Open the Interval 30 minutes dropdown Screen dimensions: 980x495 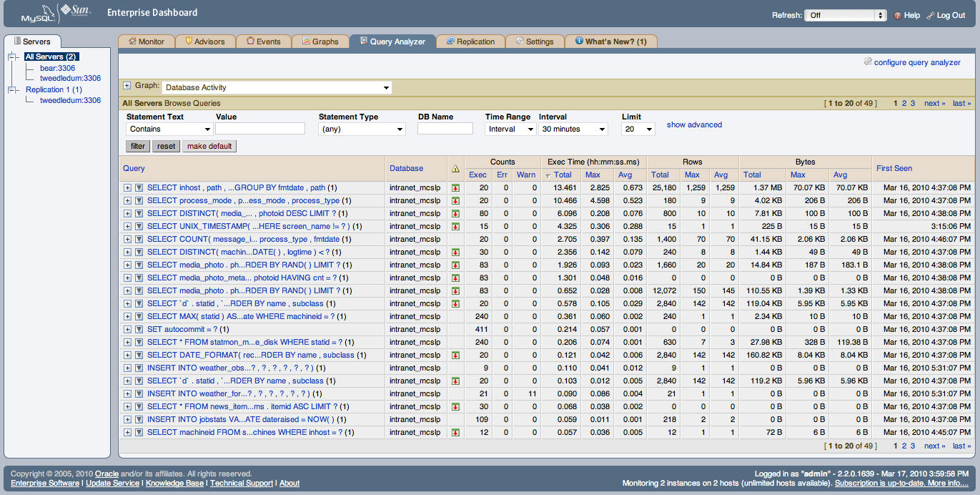[x=573, y=129]
